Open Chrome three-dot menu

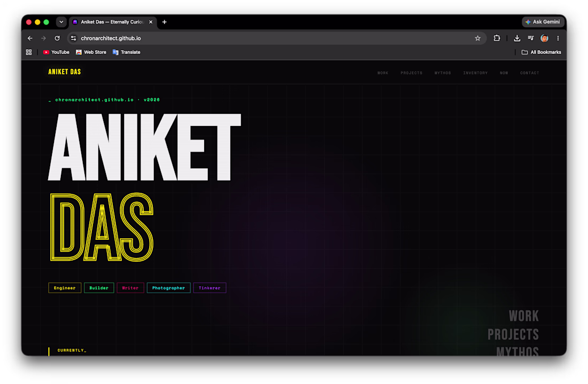(558, 38)
